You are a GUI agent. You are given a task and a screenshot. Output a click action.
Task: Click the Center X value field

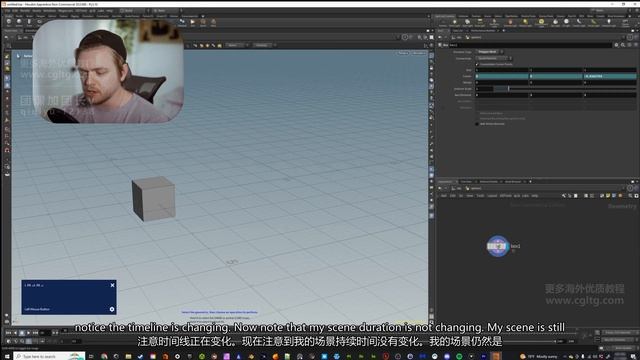pos(502,76)
